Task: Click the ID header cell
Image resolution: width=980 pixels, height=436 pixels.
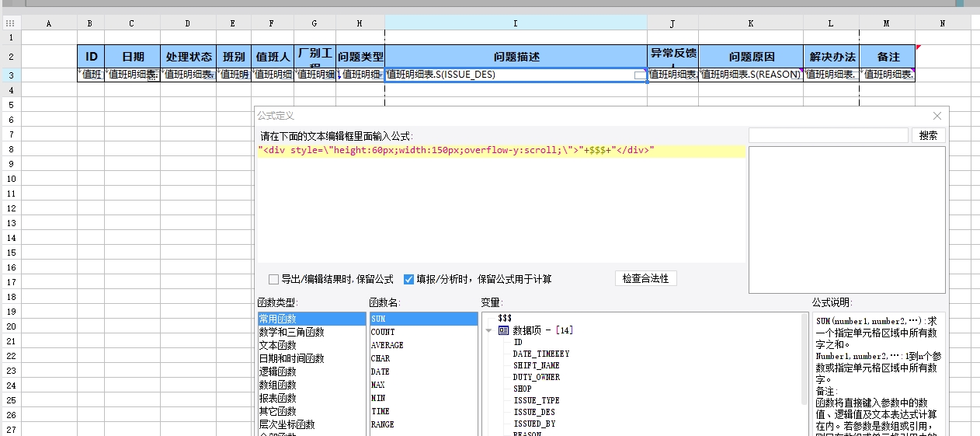Action: pos(91,57)
